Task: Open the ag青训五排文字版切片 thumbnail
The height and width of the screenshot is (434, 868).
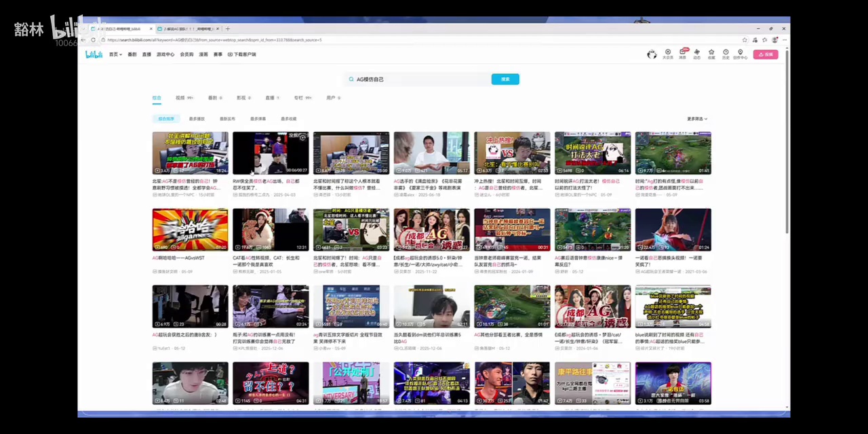Action: click(351, 307)
